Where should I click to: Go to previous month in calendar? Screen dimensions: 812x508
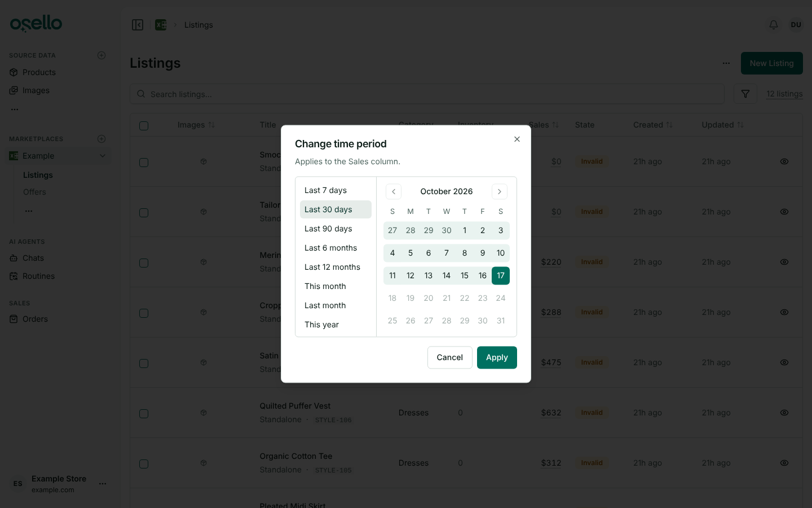[x=394, y=192]
